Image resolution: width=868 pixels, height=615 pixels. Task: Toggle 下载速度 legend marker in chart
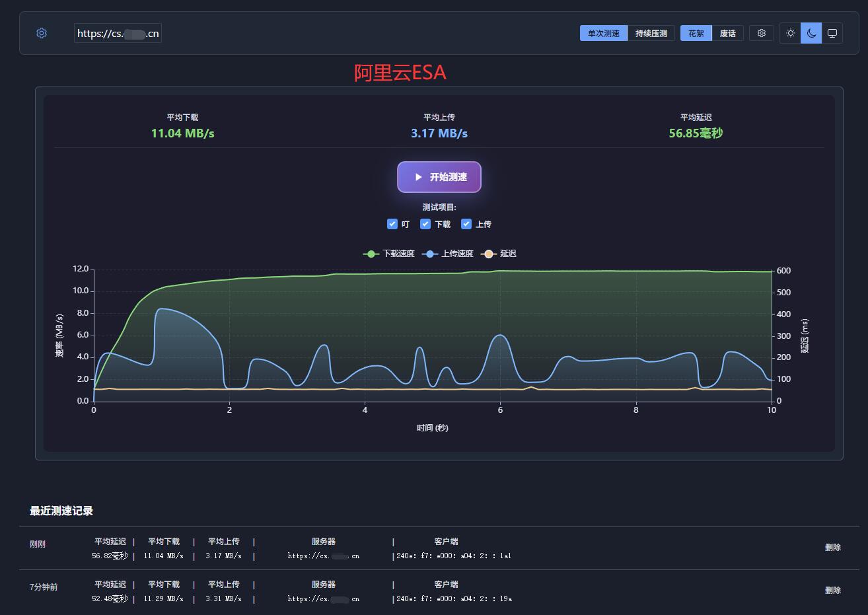click(371, 254)
